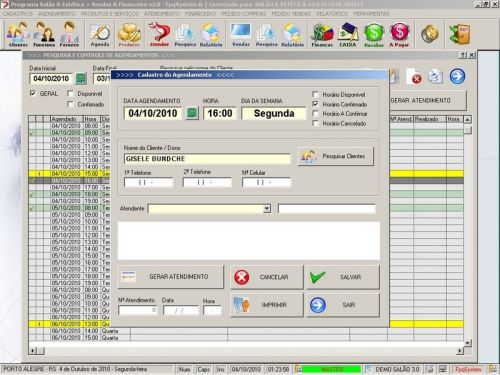The width and height of the screenshot is (500, 375).
Task: Uncheck the GERAL filter checkbox
Action: (33, 93)
